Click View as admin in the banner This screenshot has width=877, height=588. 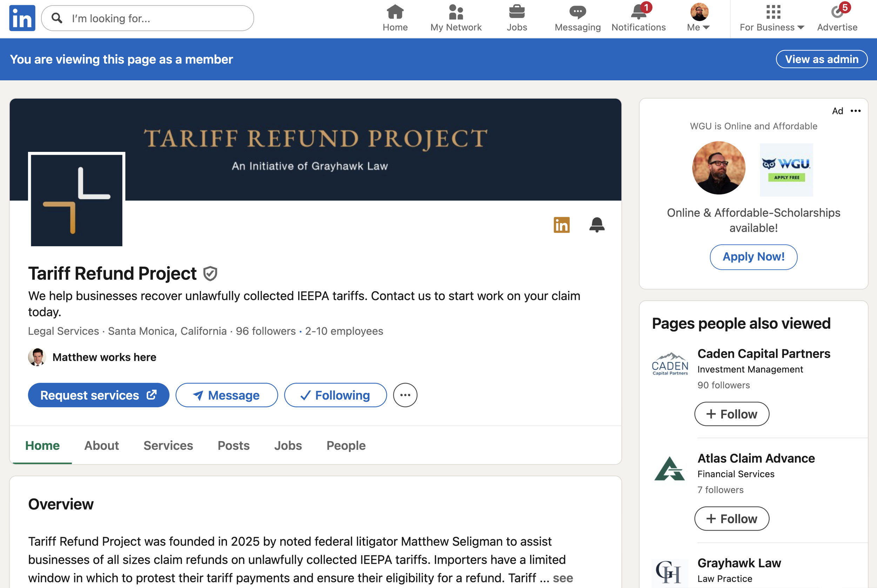click(x=821, y=59)
